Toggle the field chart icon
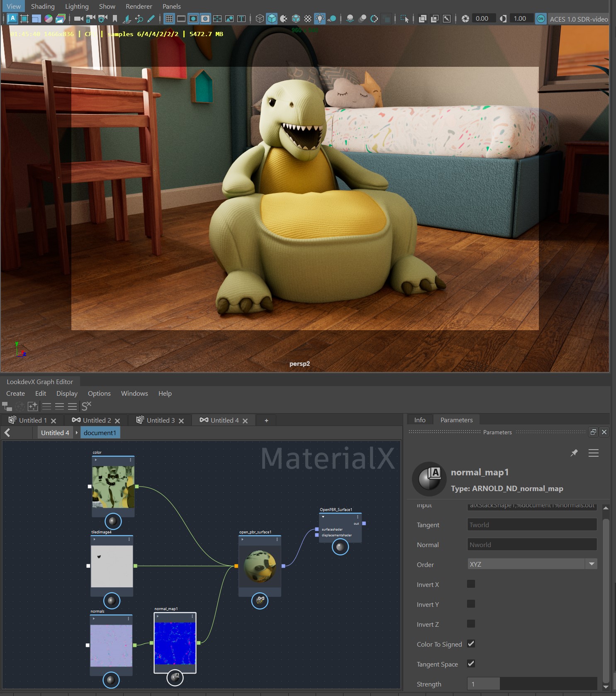 pyautogui.click(x=217, y=19)
